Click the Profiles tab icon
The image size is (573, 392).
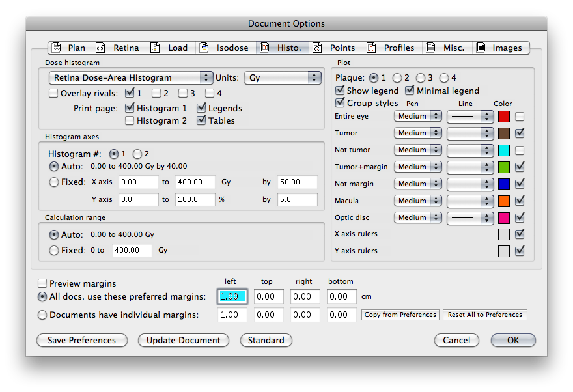tap(371, 48)
